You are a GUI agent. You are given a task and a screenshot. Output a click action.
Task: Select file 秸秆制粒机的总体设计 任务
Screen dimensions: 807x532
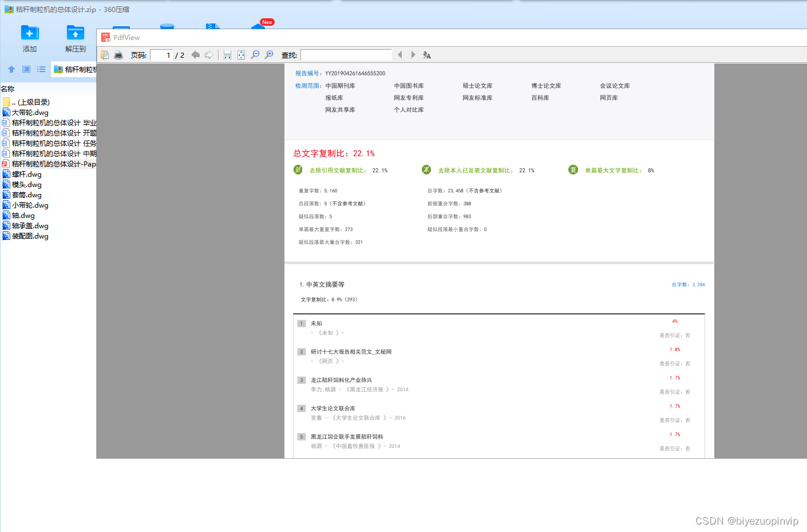48,144
